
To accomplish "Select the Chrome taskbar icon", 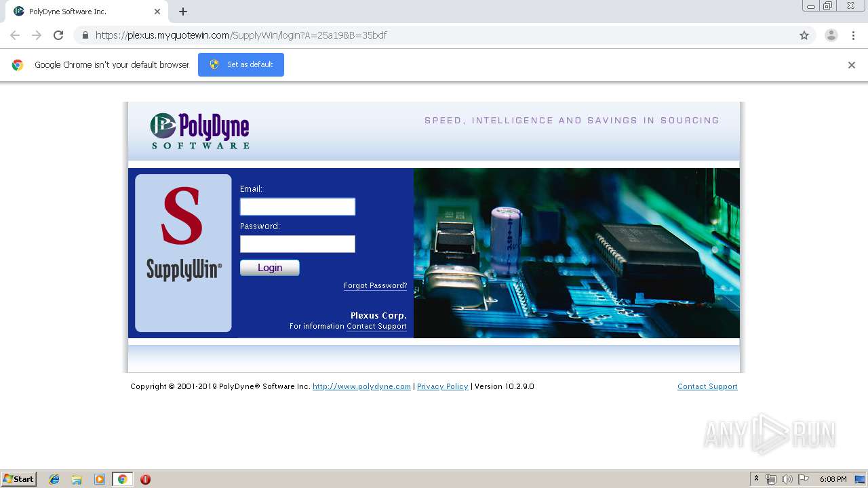I will (122, 479).
